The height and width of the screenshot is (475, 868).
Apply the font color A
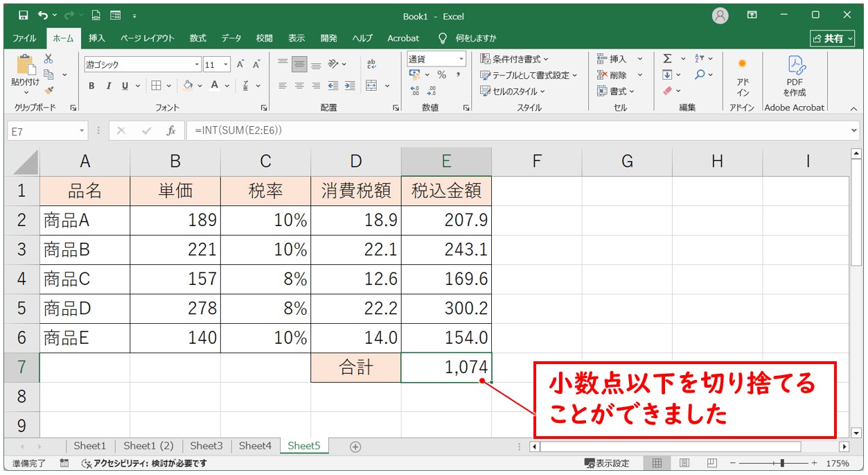(215, 86)
